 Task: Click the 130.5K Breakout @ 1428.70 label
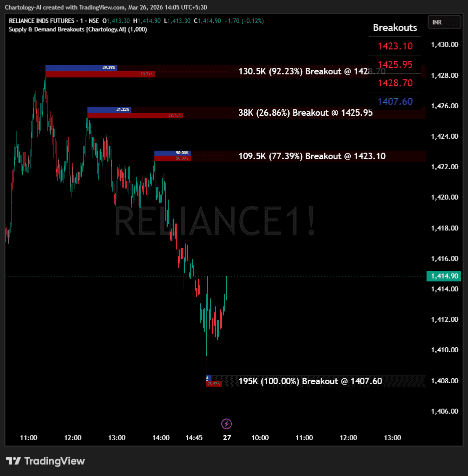click(x=312, y=71)
